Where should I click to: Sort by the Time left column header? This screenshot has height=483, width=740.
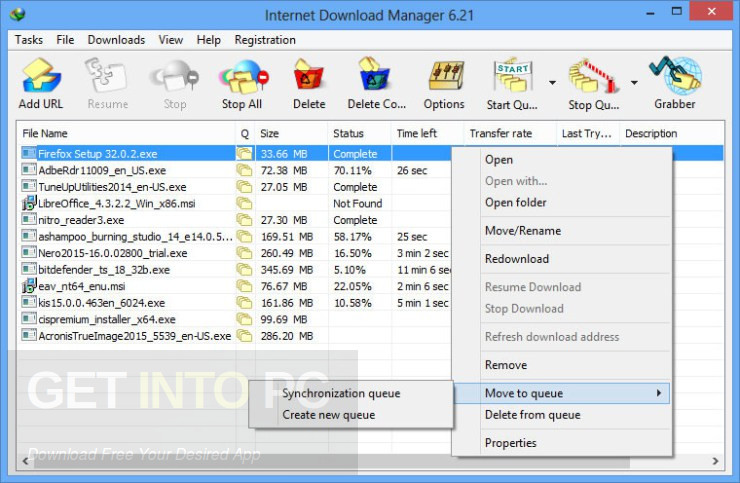click(428, 133)
